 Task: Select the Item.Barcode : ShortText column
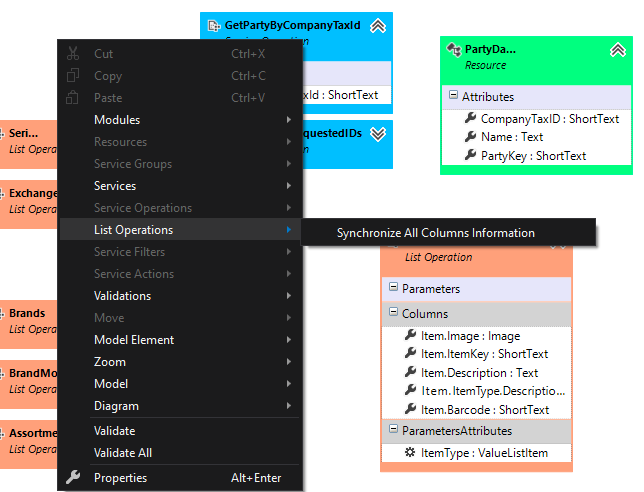click(x=485, y=409)
